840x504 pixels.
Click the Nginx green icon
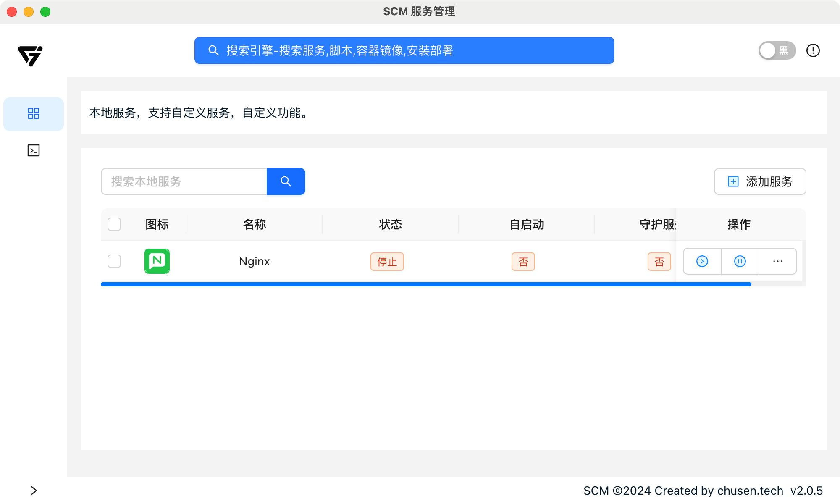157,261
